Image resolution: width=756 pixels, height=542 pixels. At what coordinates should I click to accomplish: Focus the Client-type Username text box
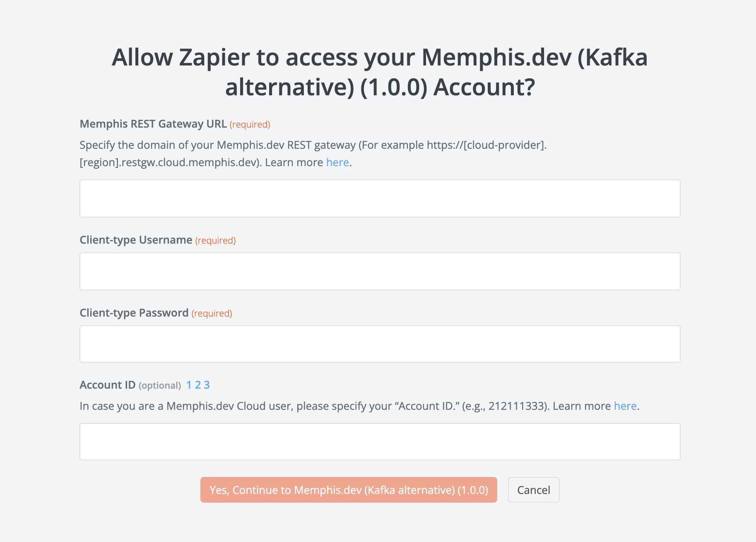point(380,271)
